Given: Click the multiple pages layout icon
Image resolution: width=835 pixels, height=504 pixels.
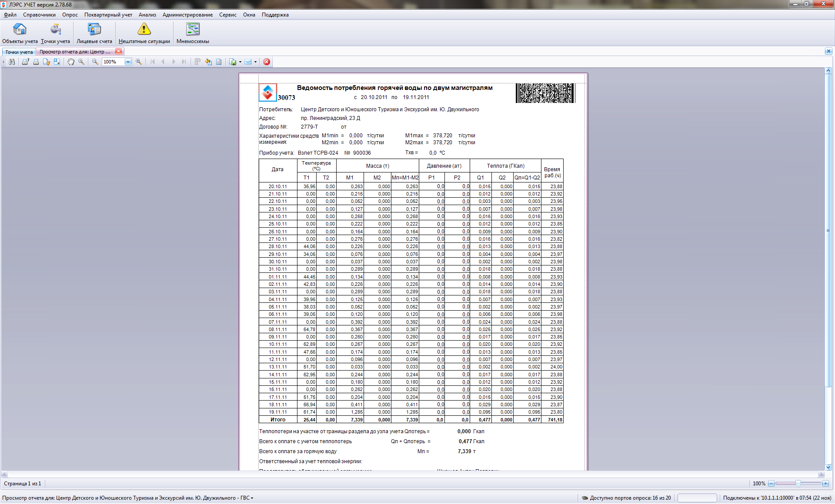Looking at the screenshot, I should 197,62.
